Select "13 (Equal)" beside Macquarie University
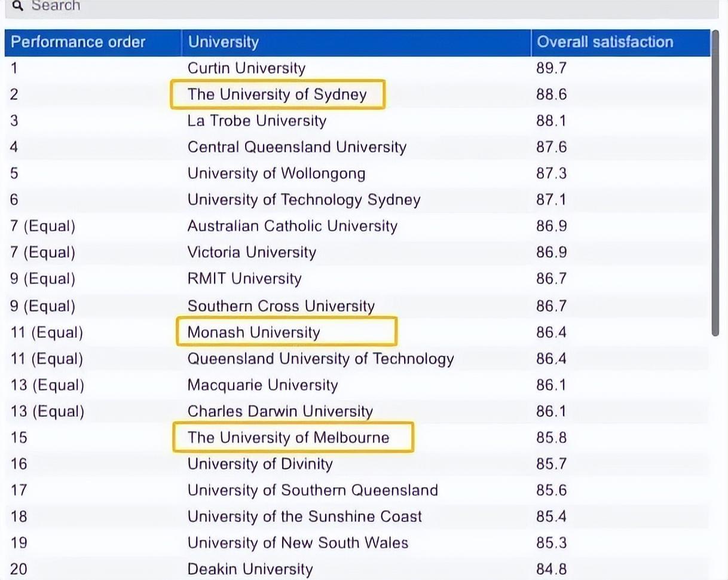The height and width of the screenshot is (580, 728). (47, 385)
